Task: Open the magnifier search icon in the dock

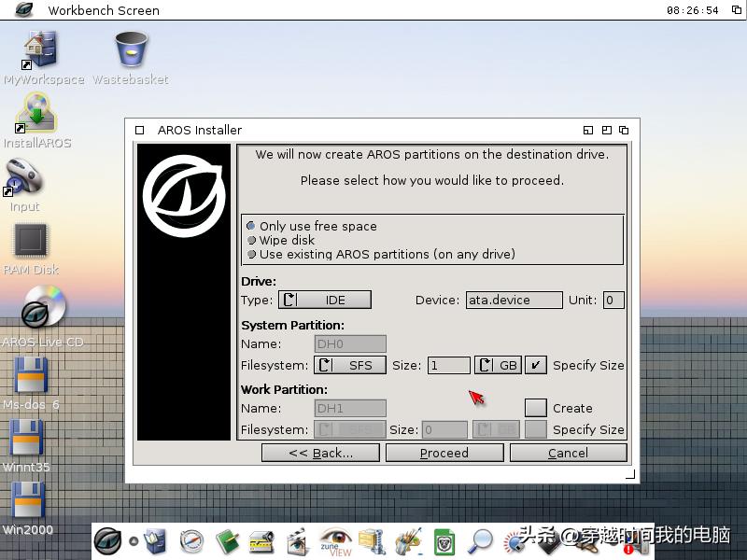Action: pyautogui.click(x=485, y=540)
